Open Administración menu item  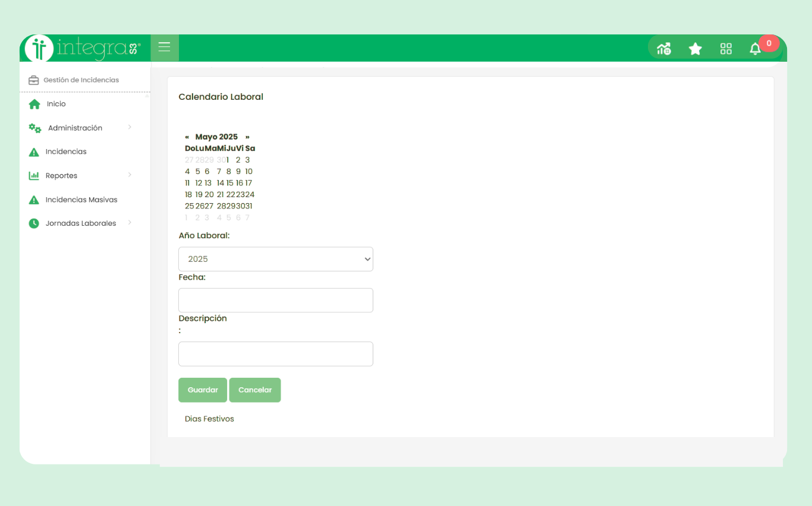pyautogui.click(x=75, y=128)
